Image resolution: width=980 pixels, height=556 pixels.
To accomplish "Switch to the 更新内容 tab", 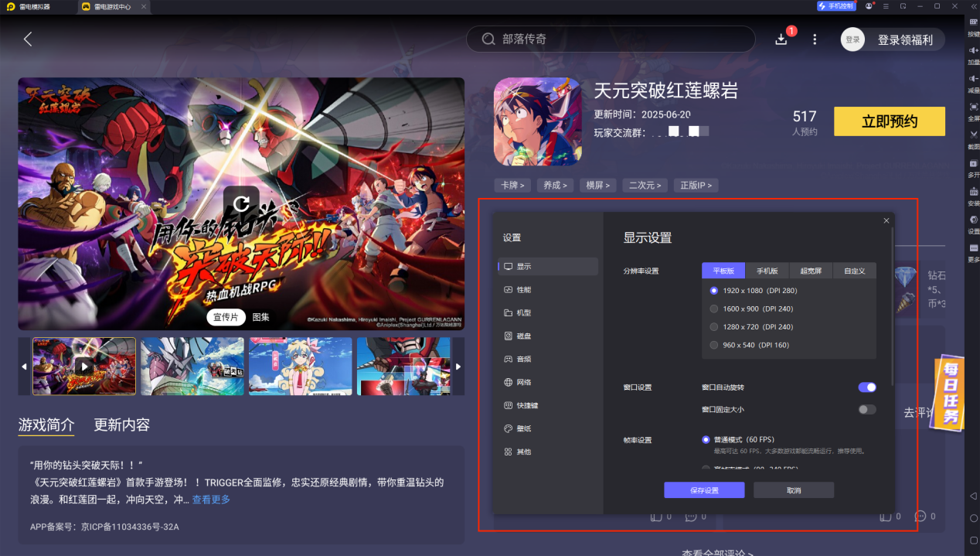I will 121,425.
